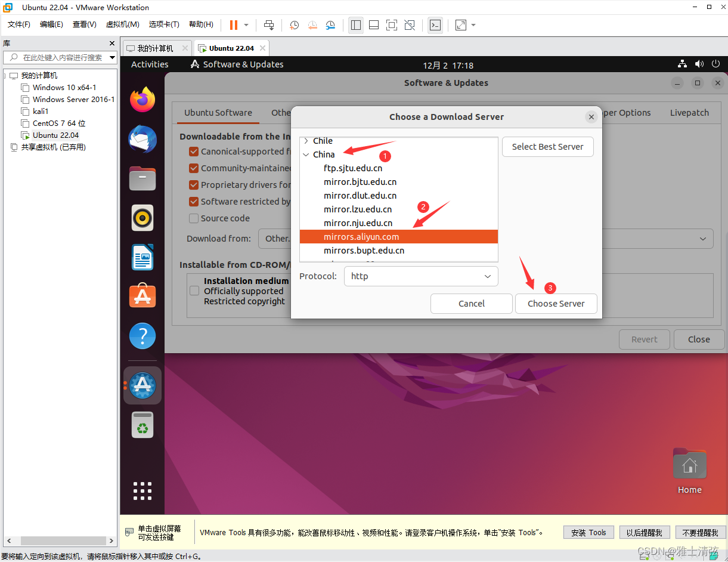This screenshot has width=728, height=562.
Task: Select mirrors.aliyun.com server
Action: 398,237
